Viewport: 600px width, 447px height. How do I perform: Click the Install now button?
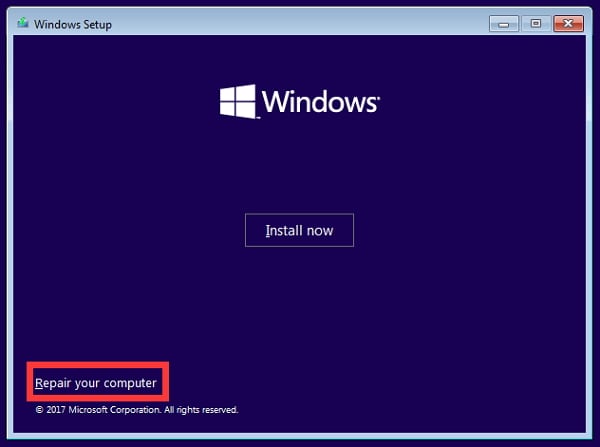tap(299, 230)
